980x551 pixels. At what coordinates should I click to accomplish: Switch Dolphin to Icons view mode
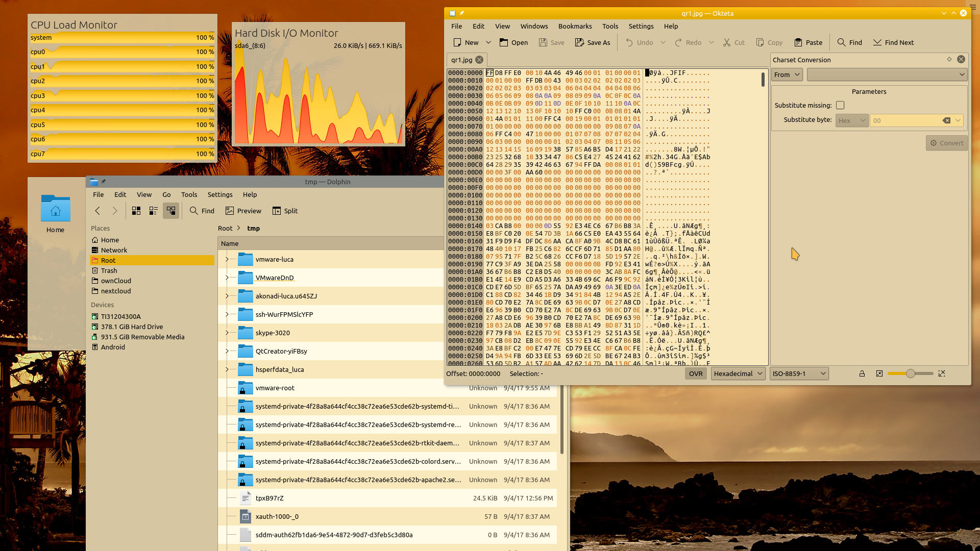[136, 211]
